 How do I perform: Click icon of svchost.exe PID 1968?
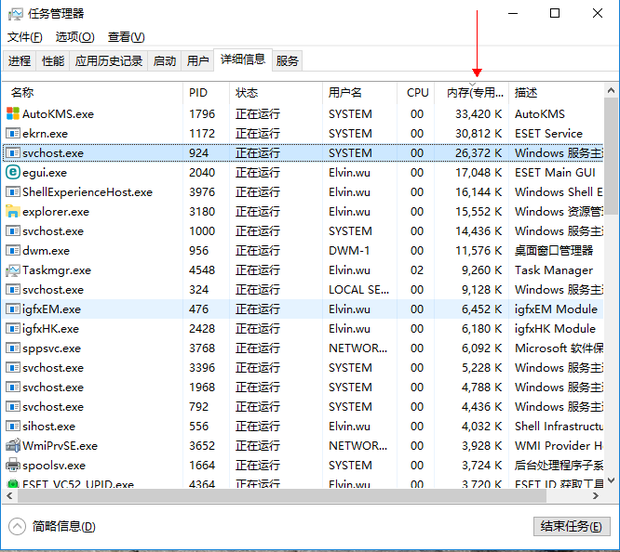[13, 387]
